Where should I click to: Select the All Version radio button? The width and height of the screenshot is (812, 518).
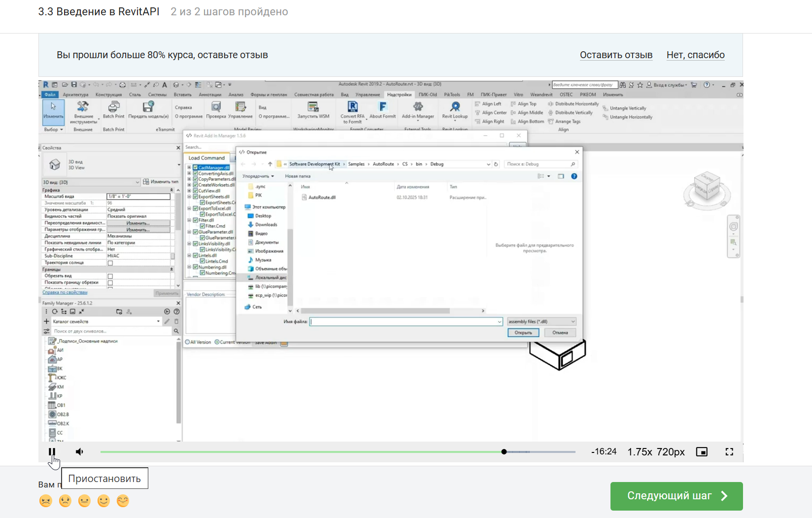point(187,342)
